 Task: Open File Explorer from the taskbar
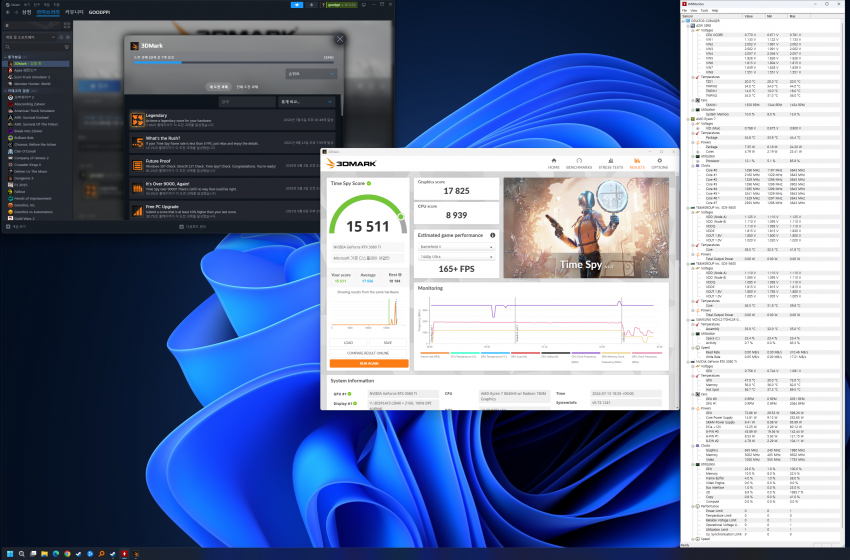44,554
